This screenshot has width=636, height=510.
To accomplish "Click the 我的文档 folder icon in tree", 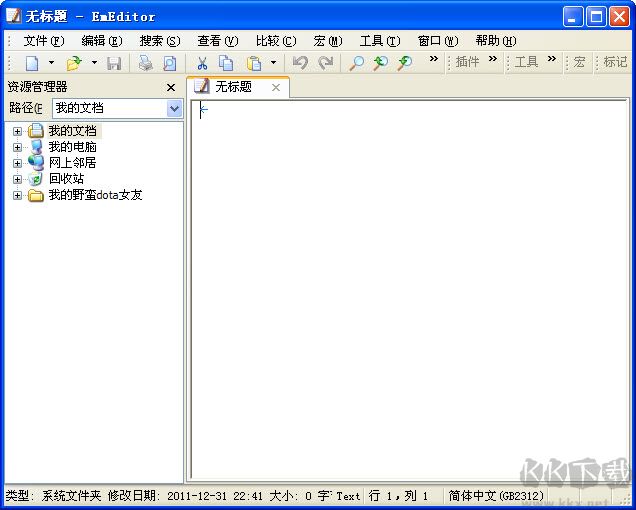I will [x=36, y=131].
